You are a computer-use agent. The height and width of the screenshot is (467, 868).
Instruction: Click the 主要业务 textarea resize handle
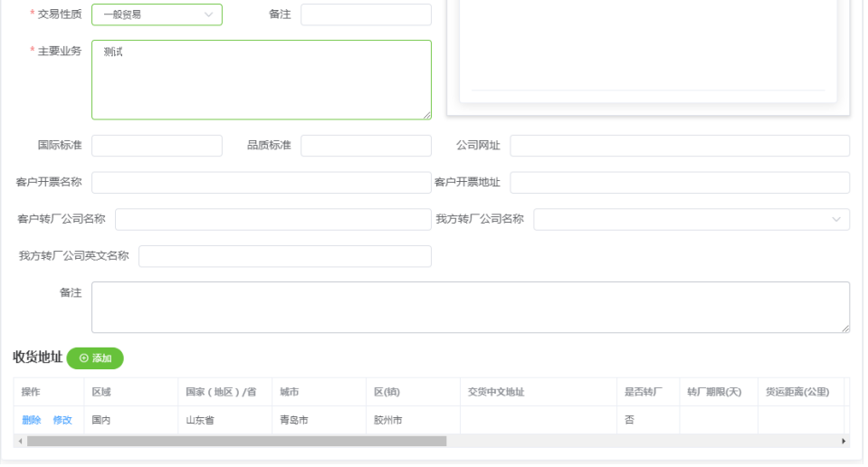(427, 115)
